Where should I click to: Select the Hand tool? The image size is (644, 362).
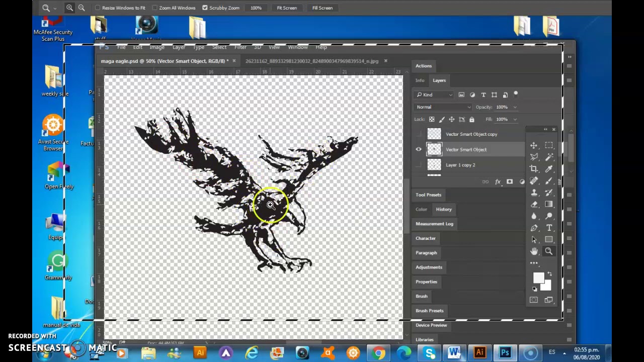pyautogui.click(x=534, y=251)
